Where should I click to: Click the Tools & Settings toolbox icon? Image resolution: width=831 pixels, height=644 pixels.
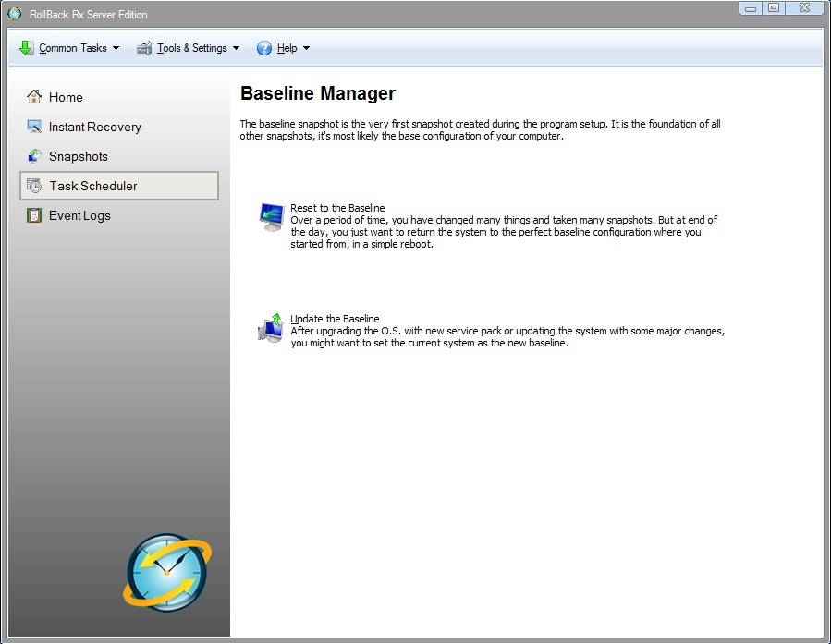(144, 48)
